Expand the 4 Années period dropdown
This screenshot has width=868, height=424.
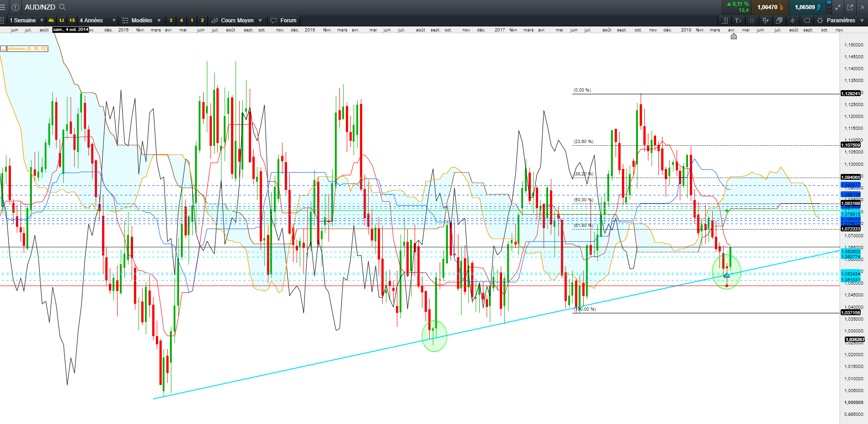pyautogui.click(x=98, y=20)
